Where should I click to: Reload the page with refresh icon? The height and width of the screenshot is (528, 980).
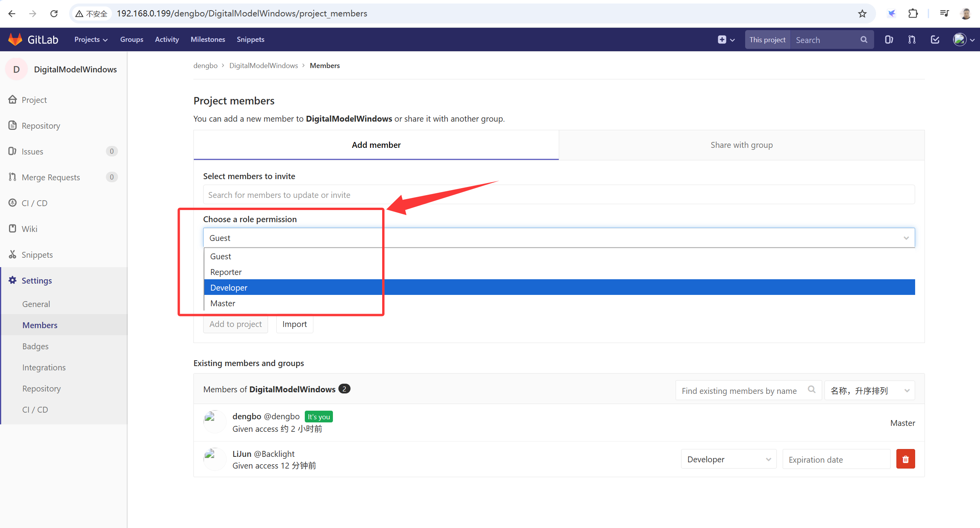point(54,14)
